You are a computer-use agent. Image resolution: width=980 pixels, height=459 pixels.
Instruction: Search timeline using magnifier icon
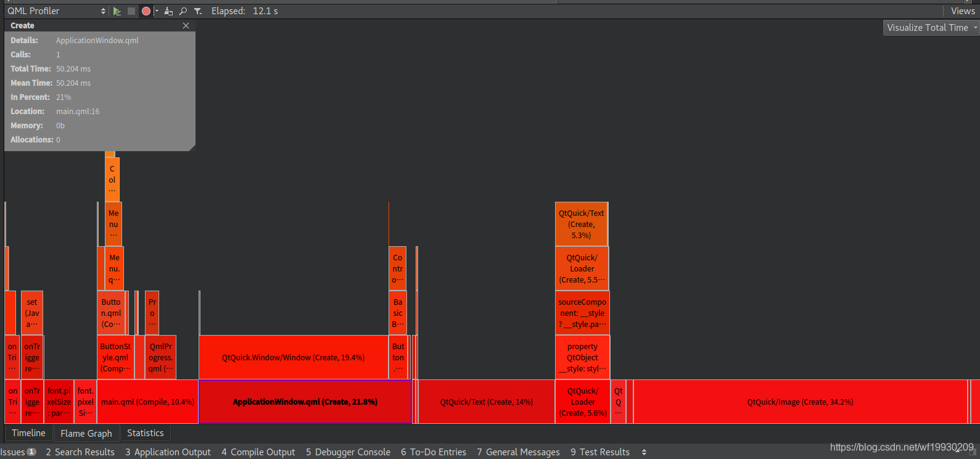click(x=183, y=11)
